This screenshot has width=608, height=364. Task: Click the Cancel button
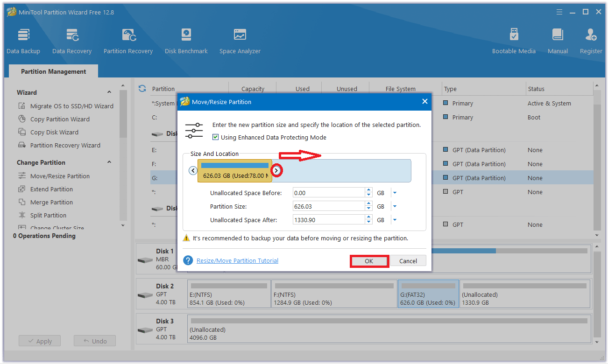tap(408, 261)
